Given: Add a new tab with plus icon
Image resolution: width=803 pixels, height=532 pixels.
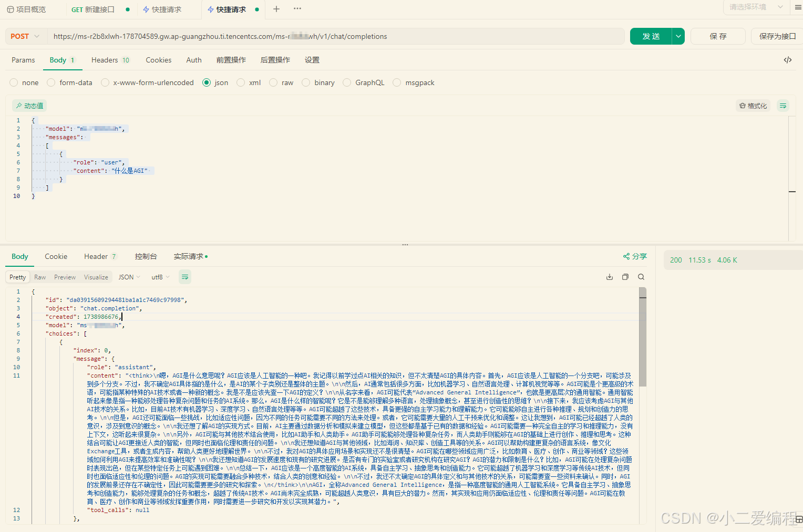Looking at the screenshot, I should 276,9.
